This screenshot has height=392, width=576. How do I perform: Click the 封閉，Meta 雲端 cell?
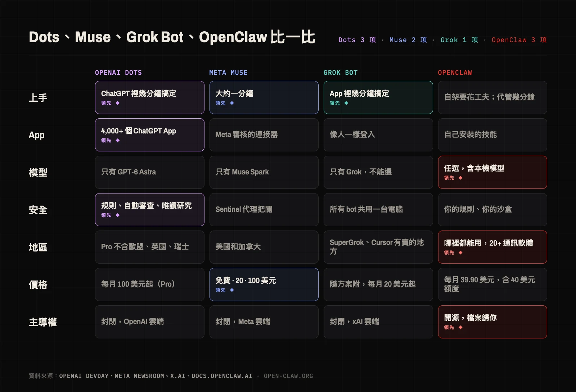pyautogui.click(x=264, y=322)
